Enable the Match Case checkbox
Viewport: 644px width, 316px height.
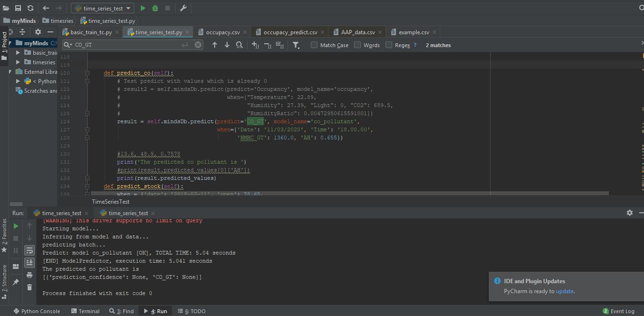point(314,45)
